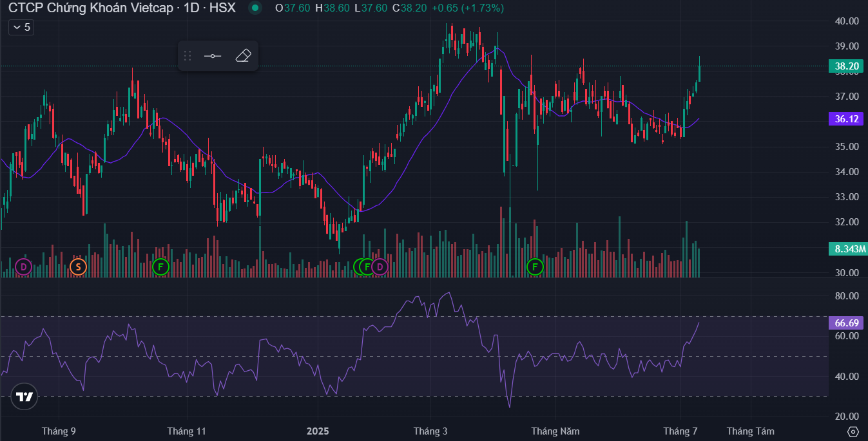Click the 35.00 price axis label
This screenshot has width=868, height=441.
[847, 147]
